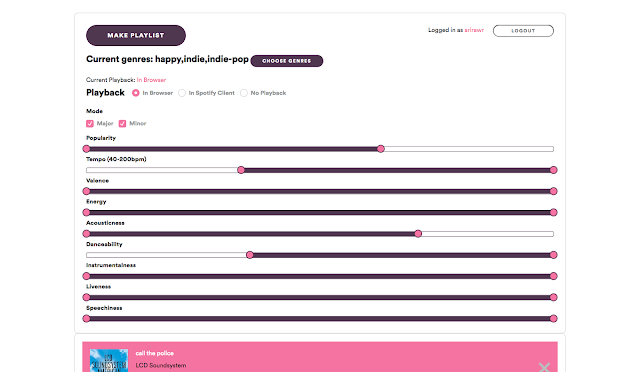Click the Speechiness slider lower handle

coord(87,319)
